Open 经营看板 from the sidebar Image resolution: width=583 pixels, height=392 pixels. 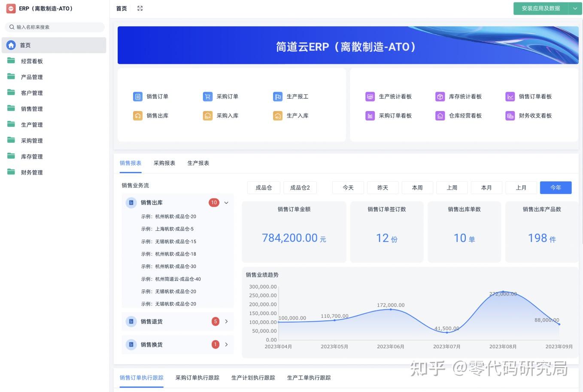[31, 61]
